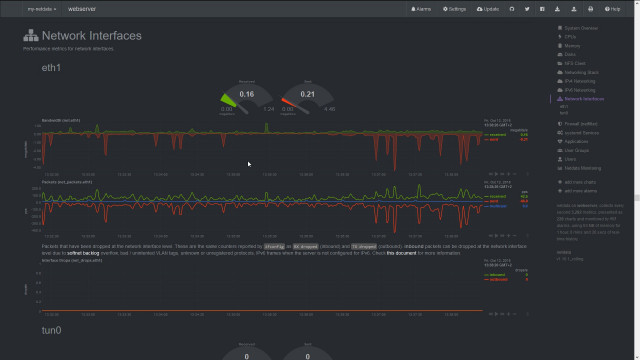
Task: Reset Bandwidth chart with play control
Action: [496, 174]
